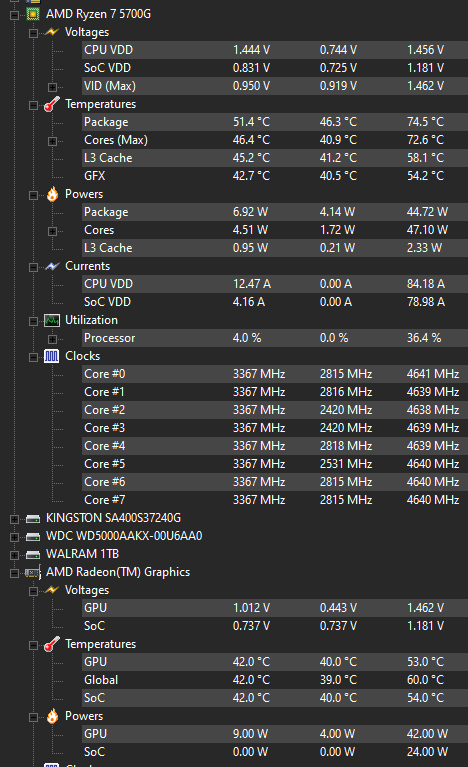Image resolution: width=468 pixels, height=767 pixels.
Task: Click the CPU Powers flame icon
Action: (x=52, y=194)
